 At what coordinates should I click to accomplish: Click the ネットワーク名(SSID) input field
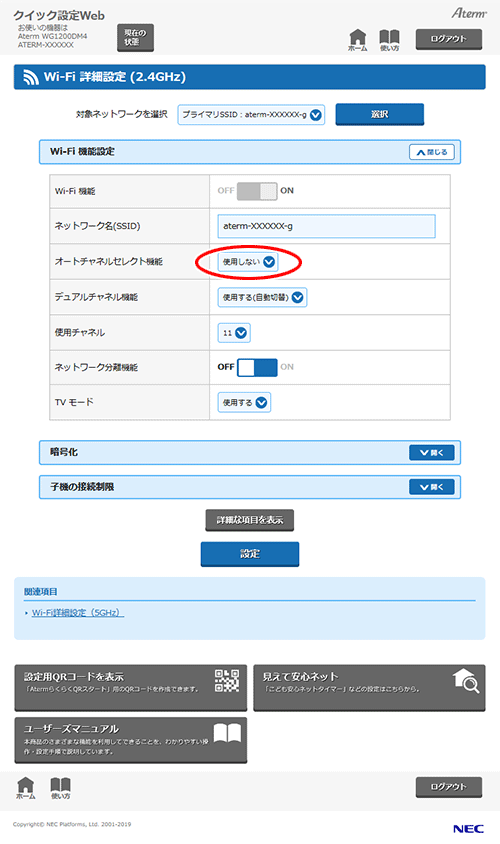tap(326, 226)
